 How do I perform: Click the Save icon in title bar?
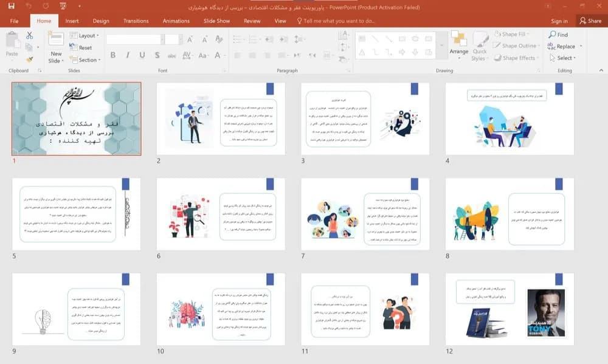point(11,6)
